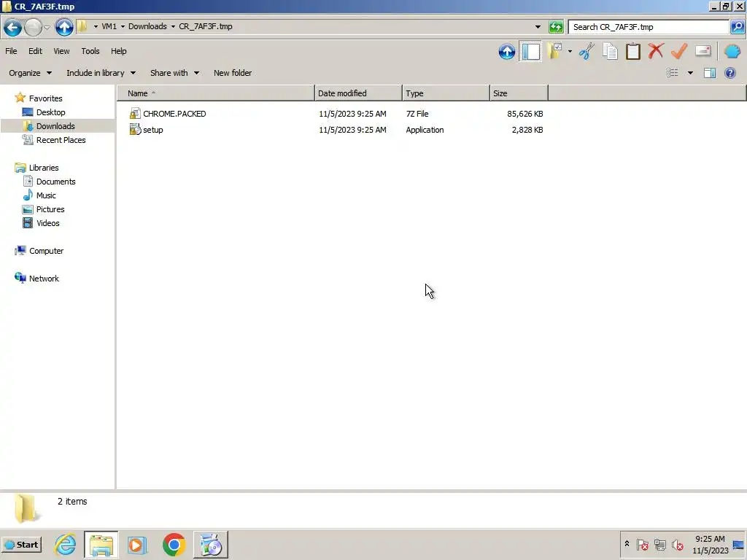Click the New folder button
This screenshot has width=747, height=560.
(233, 73)
